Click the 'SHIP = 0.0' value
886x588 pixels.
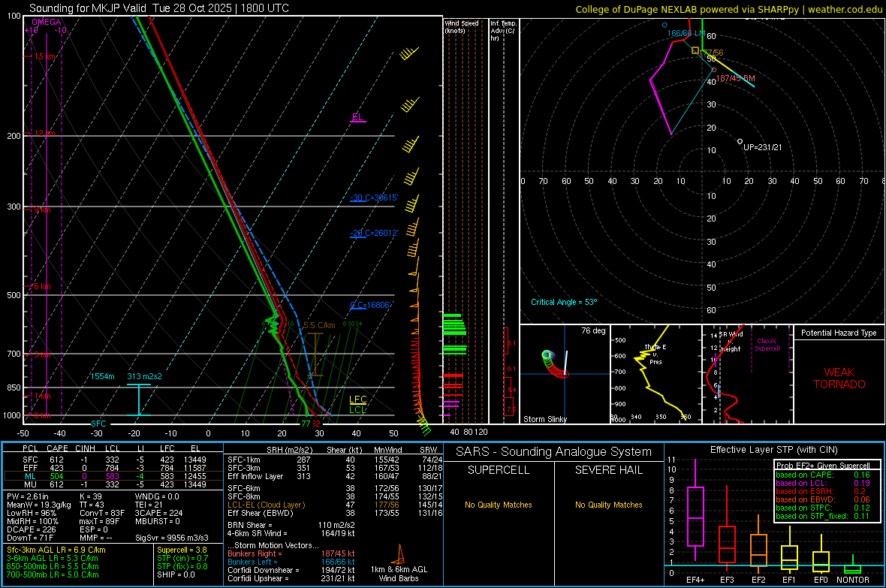[x=176, y=574]
